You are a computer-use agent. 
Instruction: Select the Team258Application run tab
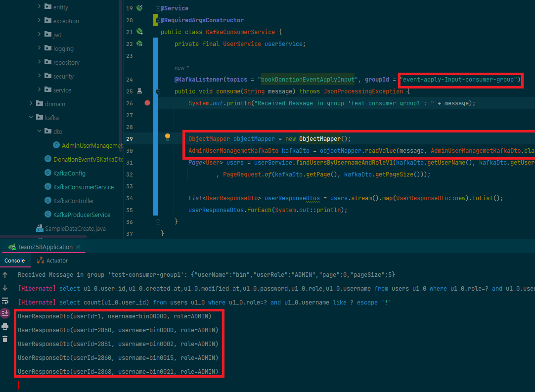tap(45, 247)
